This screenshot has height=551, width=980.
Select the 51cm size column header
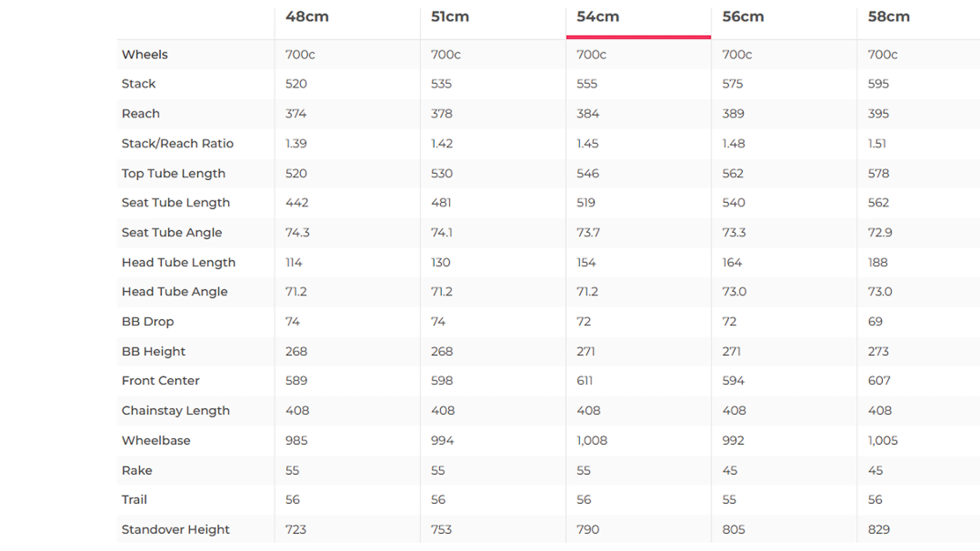[450, 17]
